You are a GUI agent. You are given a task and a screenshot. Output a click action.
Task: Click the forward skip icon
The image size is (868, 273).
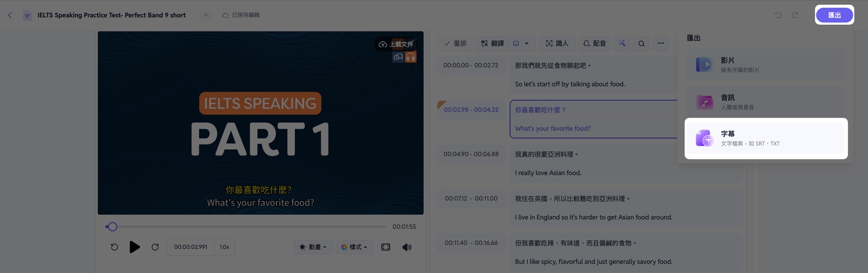pyautogui.click(x=155, y=247)
